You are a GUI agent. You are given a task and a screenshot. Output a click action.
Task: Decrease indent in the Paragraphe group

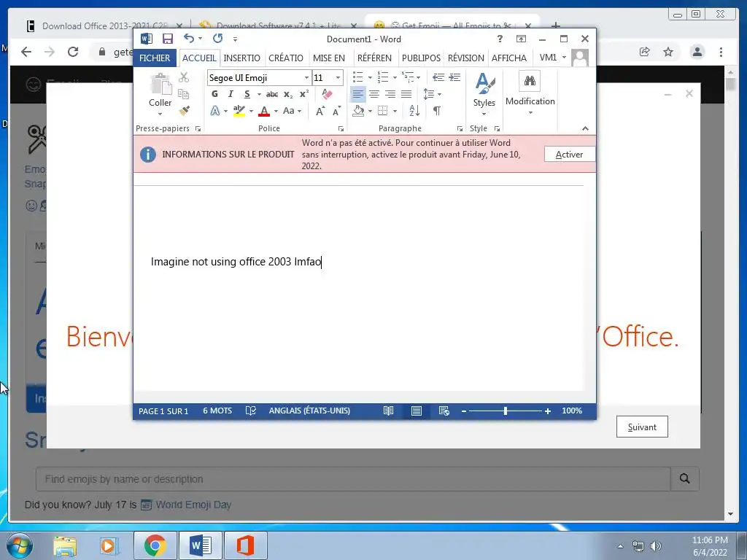pyautogui.click(x=438, y=77)
